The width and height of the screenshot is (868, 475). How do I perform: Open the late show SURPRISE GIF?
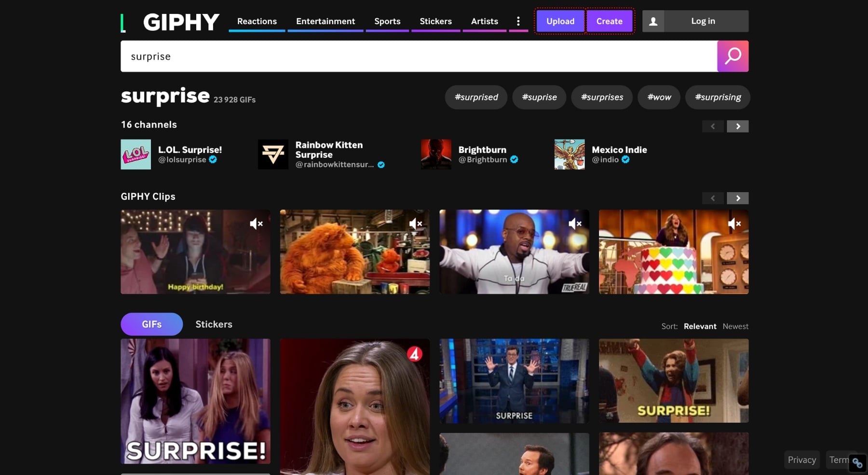tap(514, 381)
